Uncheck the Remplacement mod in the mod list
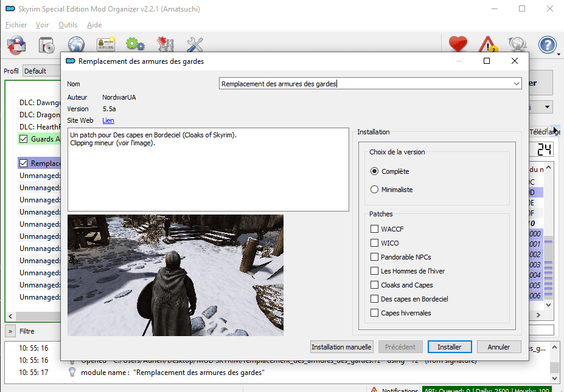564x392 pixels. coord(23,163)
